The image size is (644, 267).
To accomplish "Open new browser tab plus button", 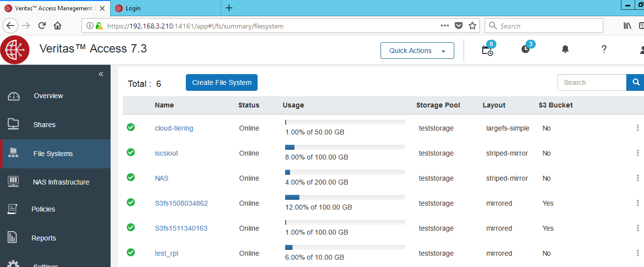I will (229, 8).
